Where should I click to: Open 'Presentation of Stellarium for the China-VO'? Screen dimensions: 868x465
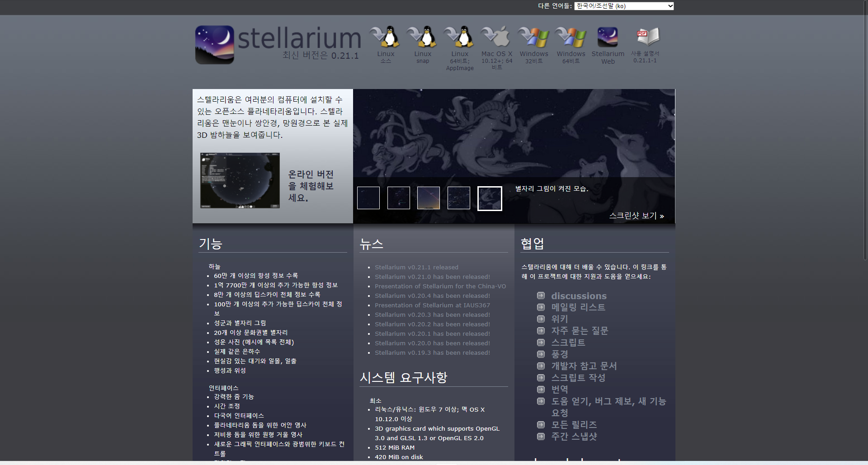coord(440,286)
